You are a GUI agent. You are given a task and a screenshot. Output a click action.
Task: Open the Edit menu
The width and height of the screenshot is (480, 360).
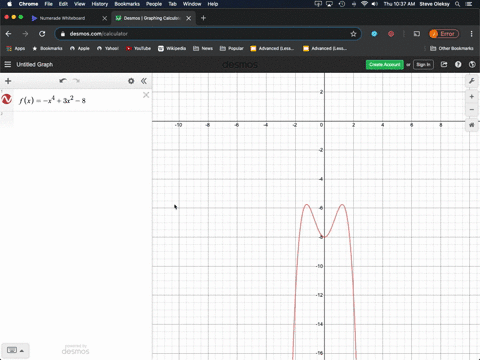[x=63, y=4]
